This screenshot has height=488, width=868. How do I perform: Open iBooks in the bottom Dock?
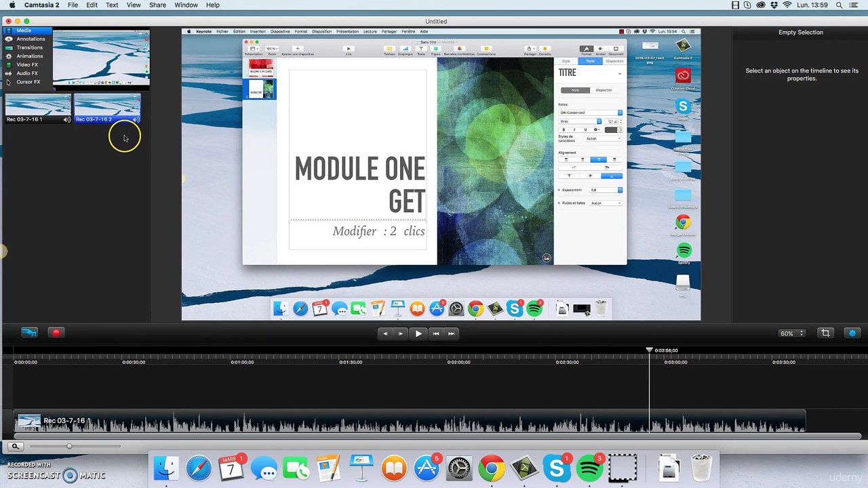pos(394,468)
